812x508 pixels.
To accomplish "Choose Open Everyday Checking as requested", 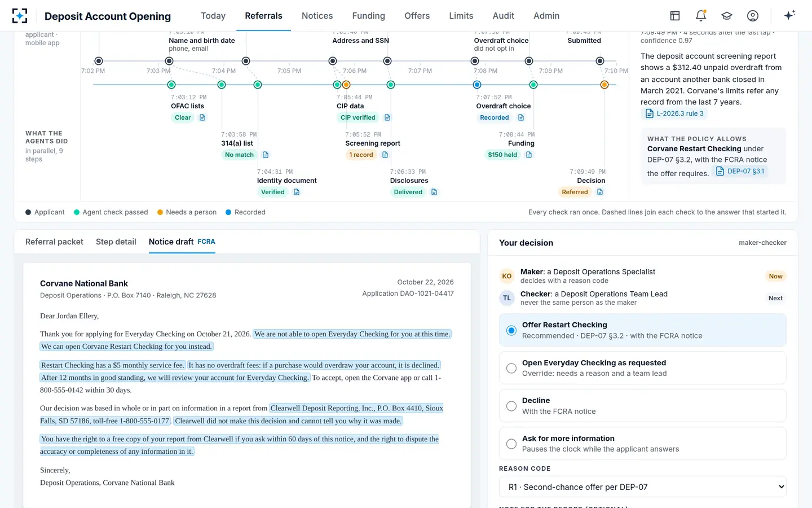I will [643, 368].
